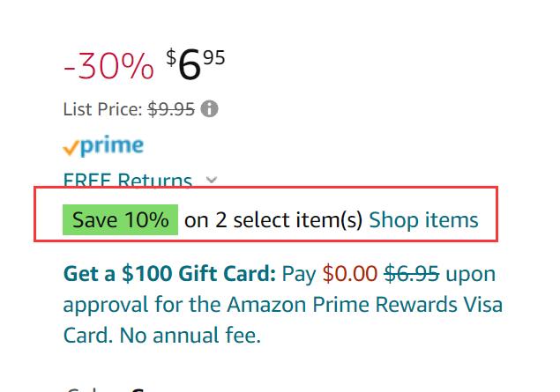Click the red $0.00 price text
This screenshot has height=392, width=560.
[x=349, y=274]
